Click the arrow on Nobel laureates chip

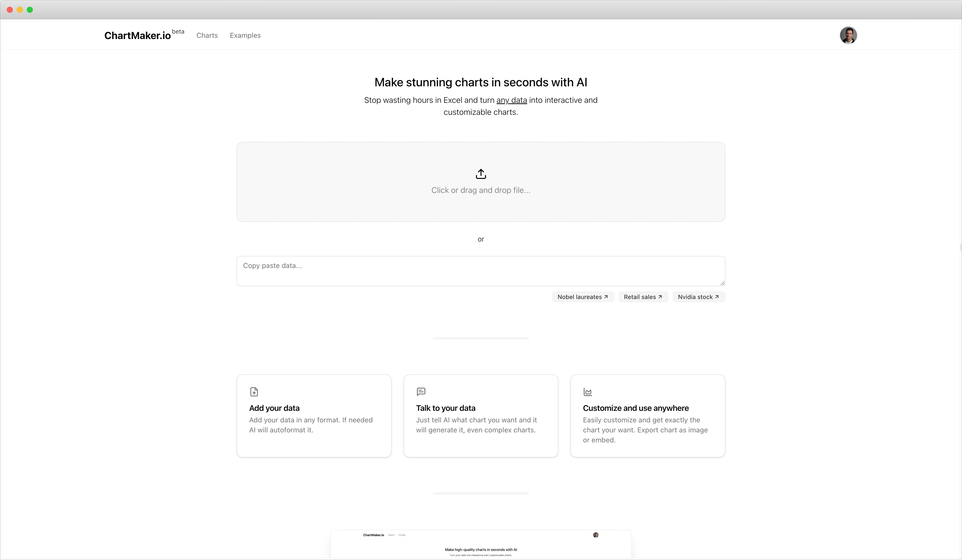[x=606, y=297]
